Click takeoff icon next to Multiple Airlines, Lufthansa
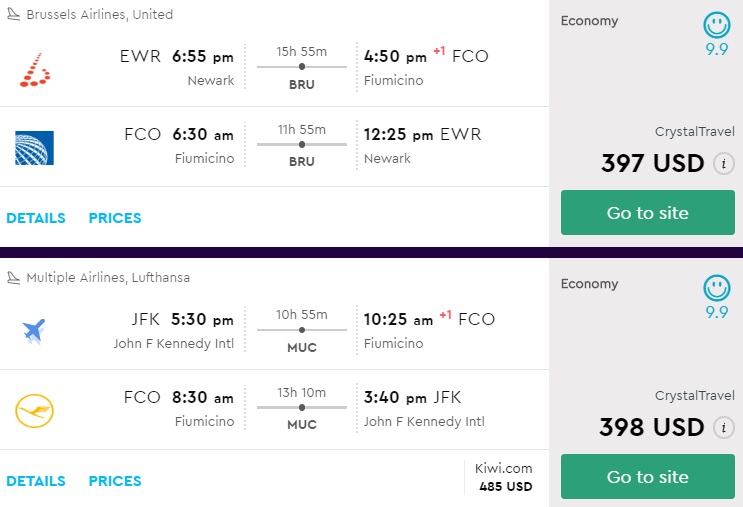 13,277
